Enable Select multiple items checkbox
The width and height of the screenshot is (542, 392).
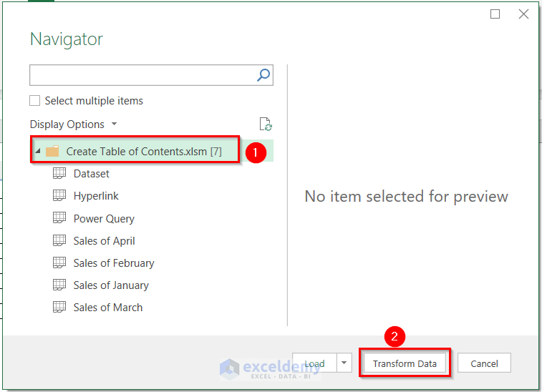34,101
